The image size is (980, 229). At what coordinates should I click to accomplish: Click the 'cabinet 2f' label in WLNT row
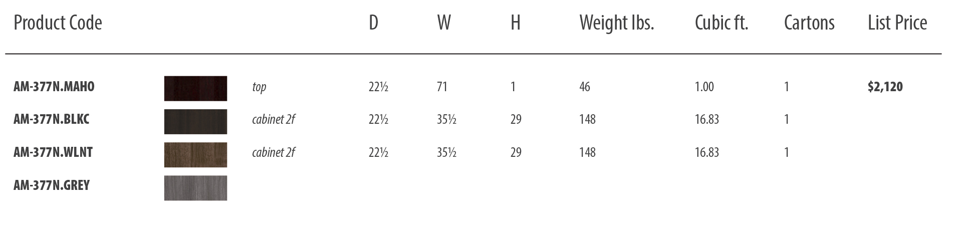[274, 152]
